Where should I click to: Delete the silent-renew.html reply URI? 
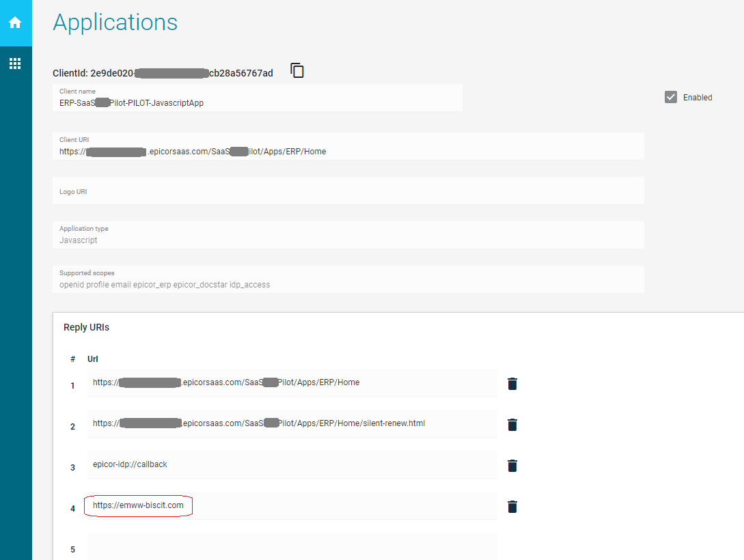coord(512,425)
